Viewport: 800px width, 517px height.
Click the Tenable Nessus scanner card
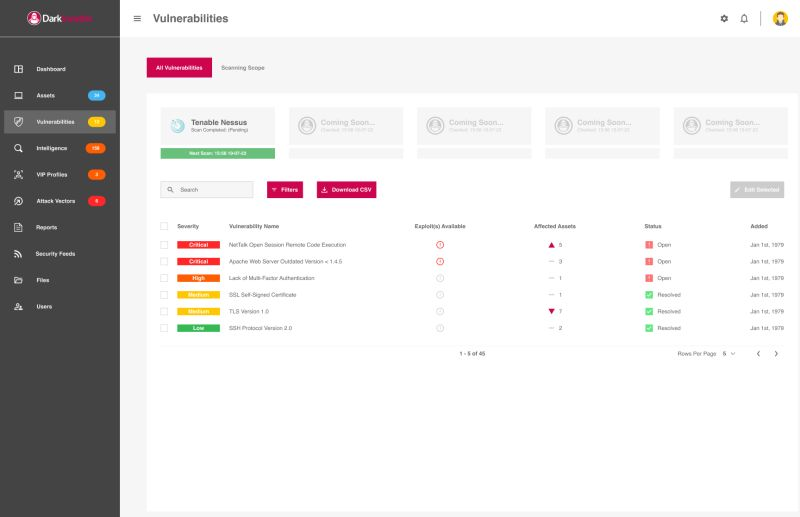tap(218, 126)
